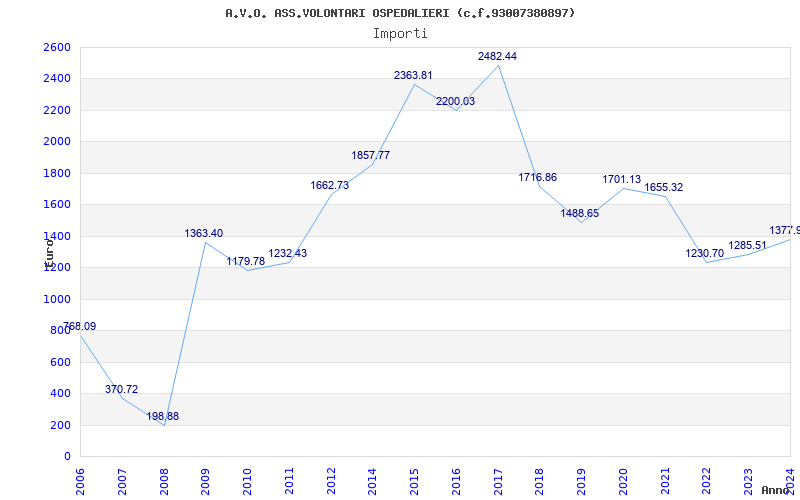Select the 198.88 data label
800x500 pixels.
tap(163, 416)
